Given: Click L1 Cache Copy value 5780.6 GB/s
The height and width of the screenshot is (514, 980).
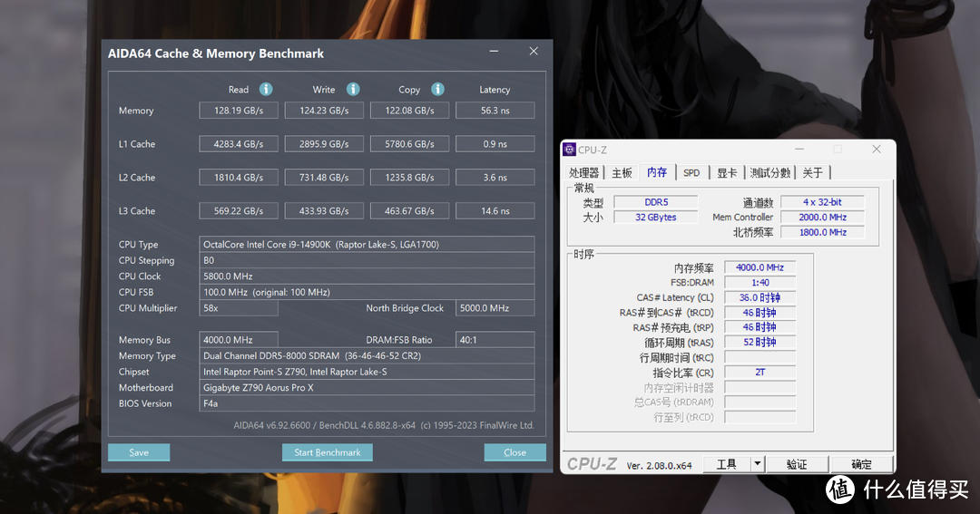Looking at the screenshot, I should pyautogui.click(x=409, y=143).
